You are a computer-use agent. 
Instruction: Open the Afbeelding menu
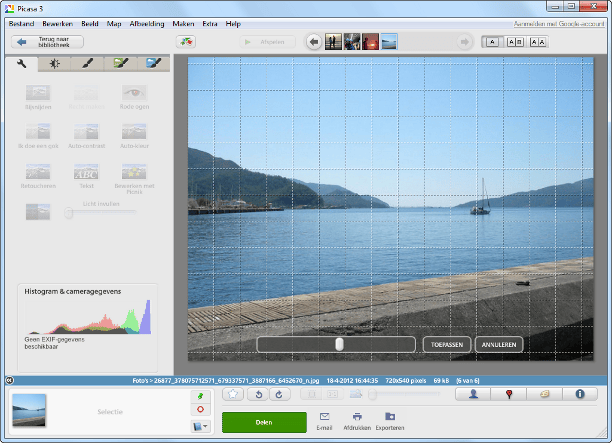(147, 24)
